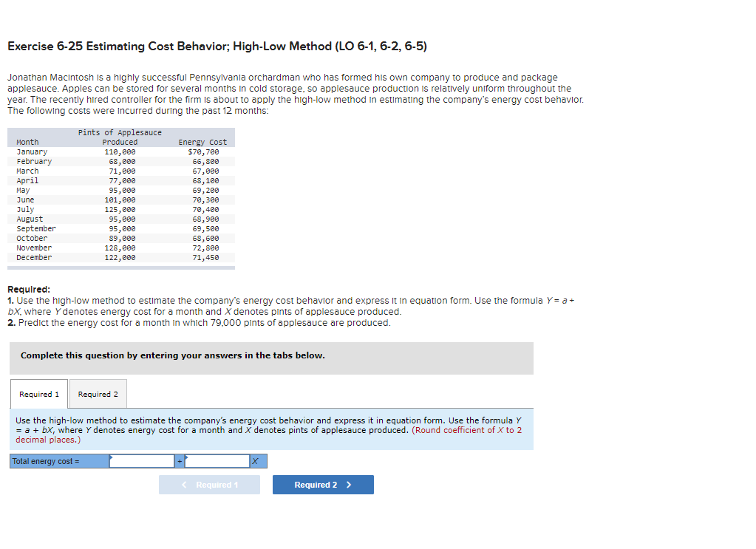Click the second answer input box
The height and width of the screenshot is (549, 756).
218,460
